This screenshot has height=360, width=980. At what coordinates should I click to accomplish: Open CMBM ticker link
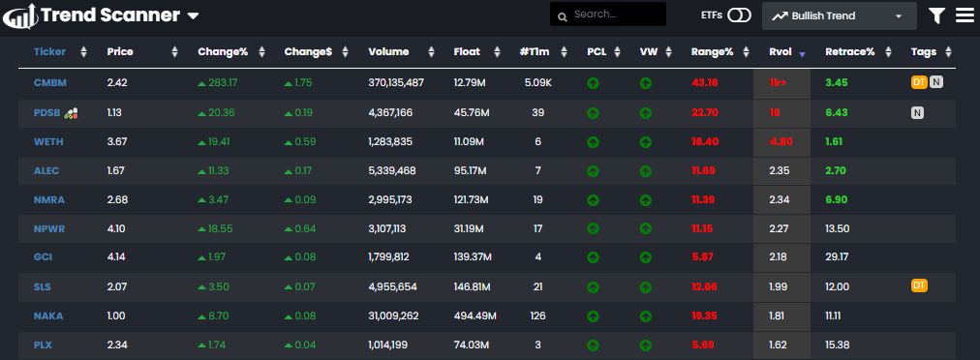click(x=50, y=82)
